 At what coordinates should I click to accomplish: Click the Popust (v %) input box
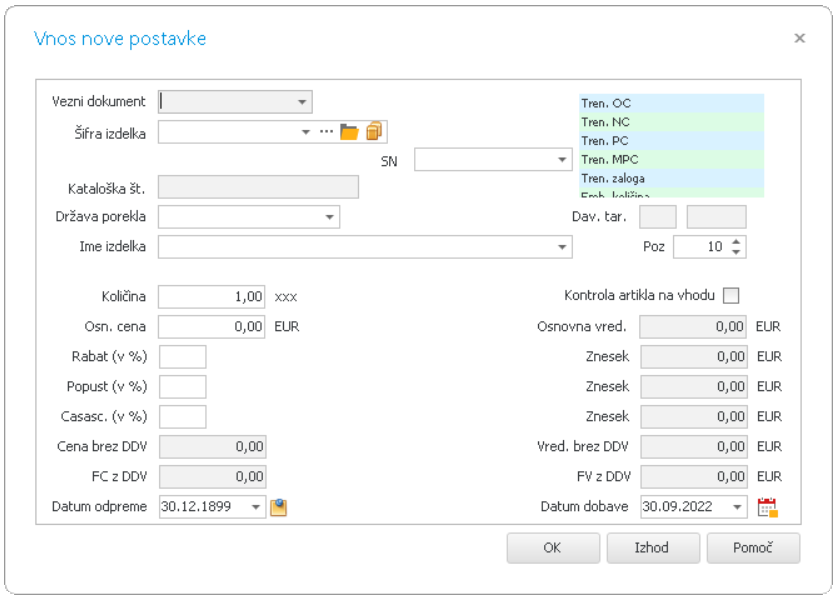[x=183, y=387]
